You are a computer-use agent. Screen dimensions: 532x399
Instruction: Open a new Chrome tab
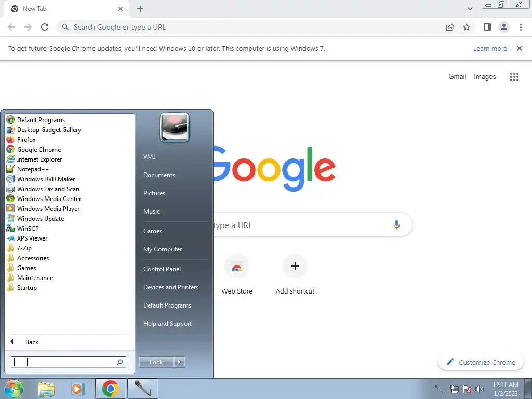(140, 9)
